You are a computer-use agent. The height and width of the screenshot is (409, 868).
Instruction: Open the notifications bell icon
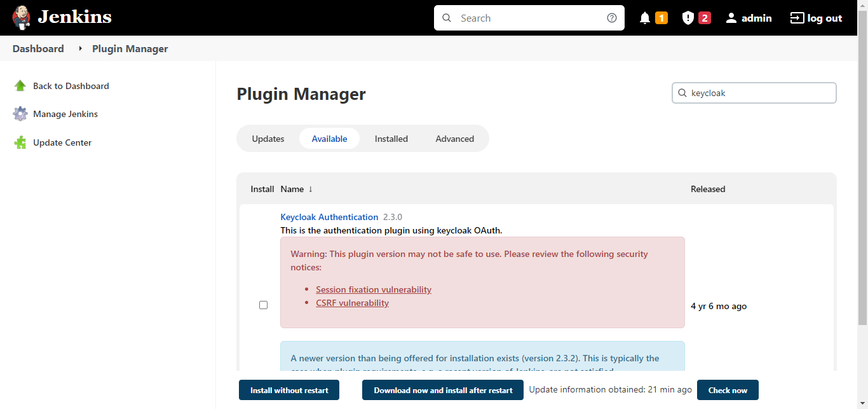[645, 18]
